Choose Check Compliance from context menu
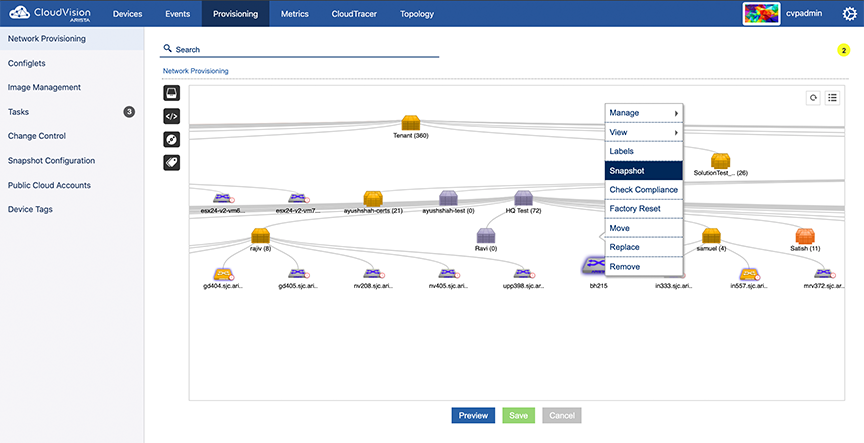 [644, 190]
